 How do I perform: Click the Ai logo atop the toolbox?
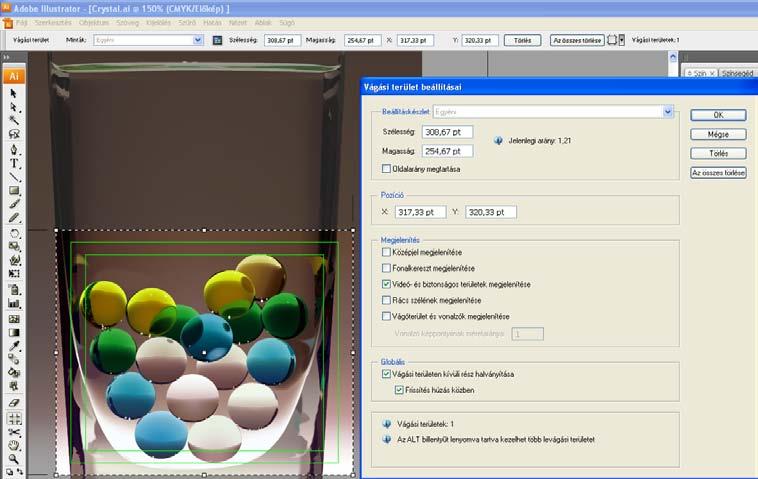click(x=14, y=76)
